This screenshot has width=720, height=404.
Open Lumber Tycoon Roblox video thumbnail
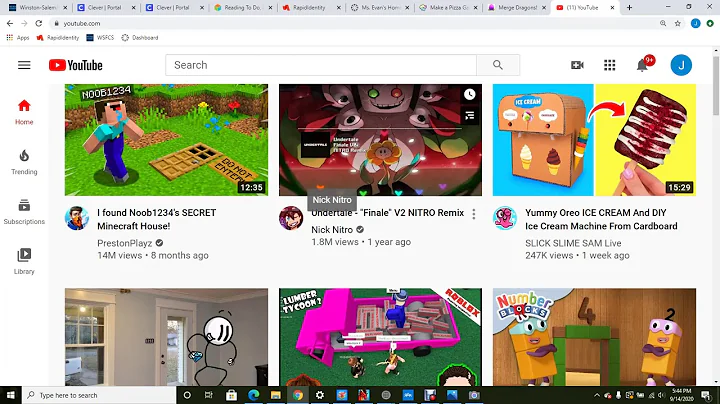click(x=380, y=337)
